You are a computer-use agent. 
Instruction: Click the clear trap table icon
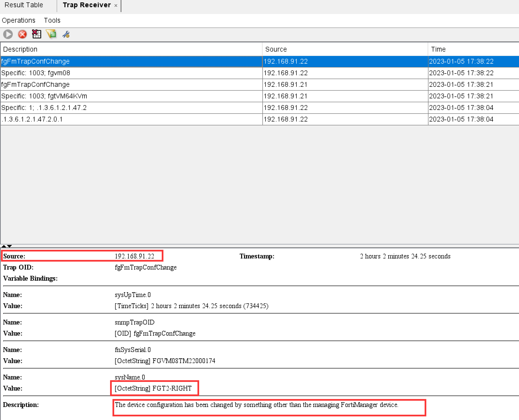tap(36, 34)
